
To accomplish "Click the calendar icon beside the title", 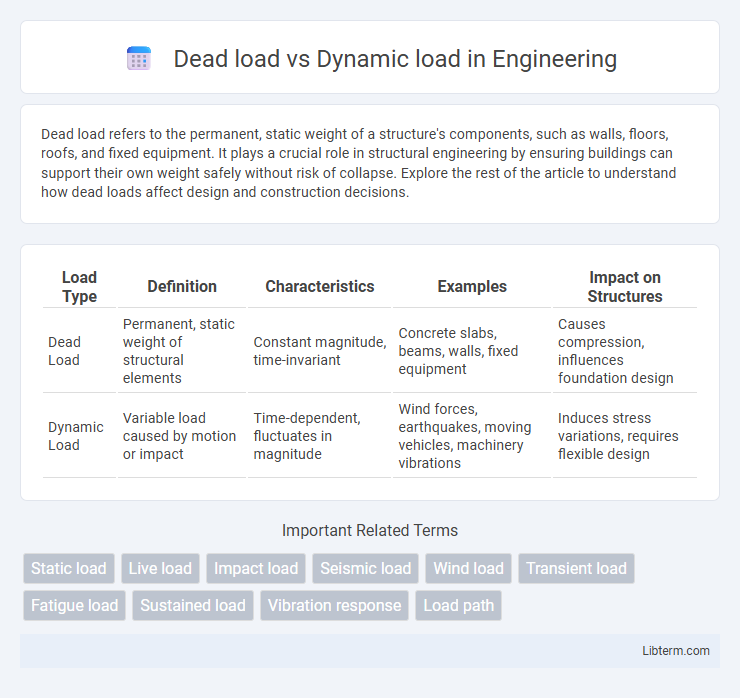I will pos(139,59).
